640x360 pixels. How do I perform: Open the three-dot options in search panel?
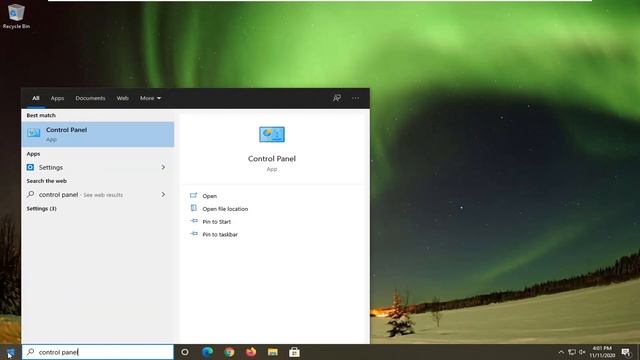coord(356,98)
